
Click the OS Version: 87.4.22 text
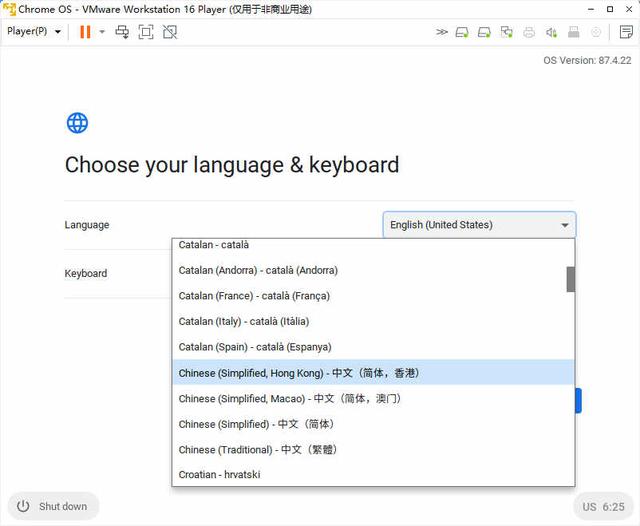(587, 60)
